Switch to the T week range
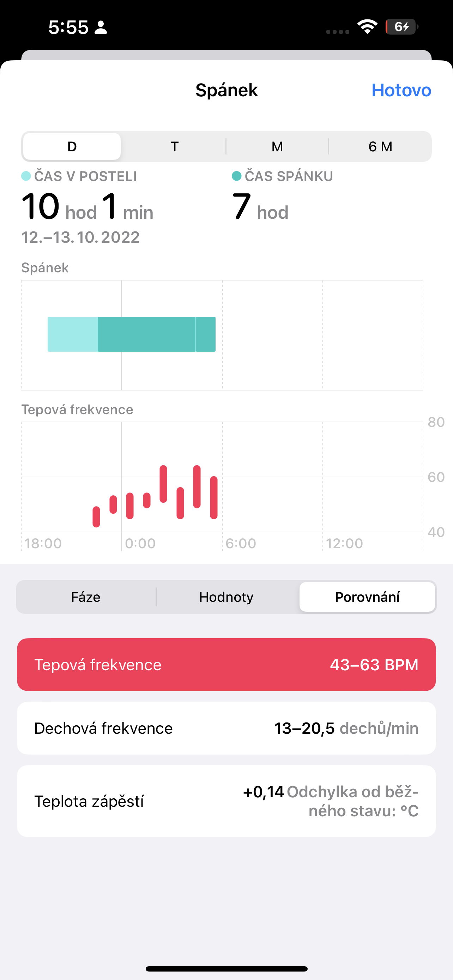This screenshot has width=453, height=980. coord(175,146)
